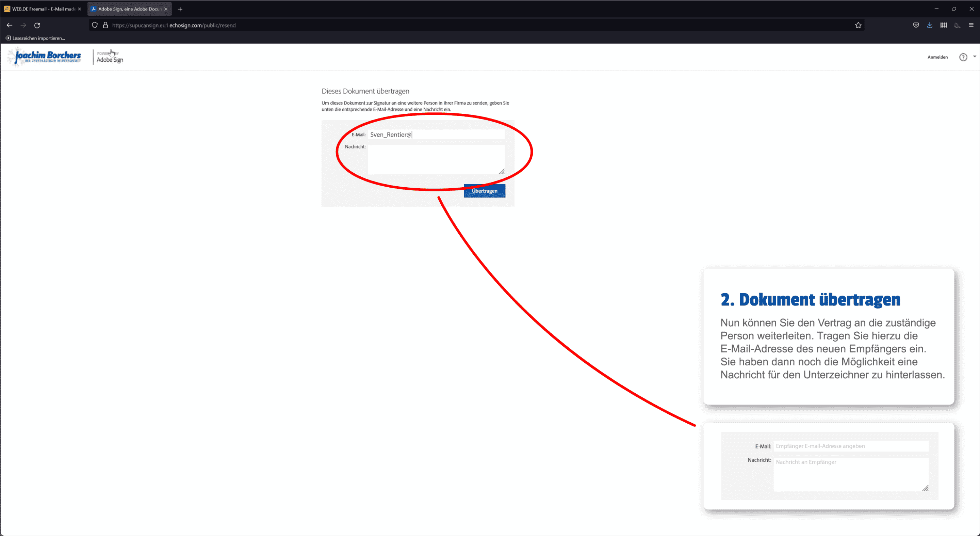Click the tracking protection shield icon
This screenshot has width=980, height=536.
point(95,25)
